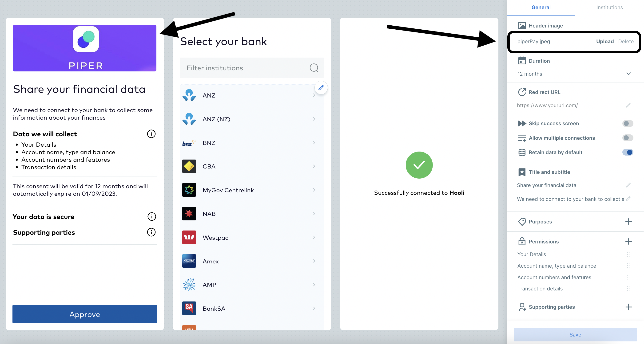Toggle Allow multiple connections switch
The width and height of the screenshot is (644, 344).
(x=628, y=138)
